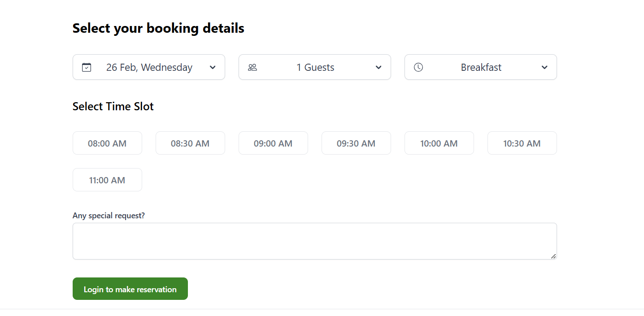Select the 08:00 AM time slot
The width and height of the screenshot is (644, 316).
(x=107, y=143)
